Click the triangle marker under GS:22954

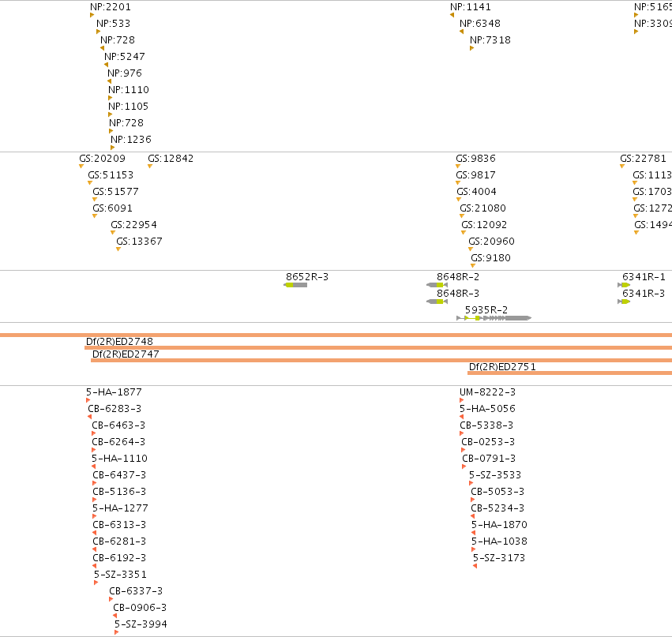pyautogui.click(x=113, y=233)
